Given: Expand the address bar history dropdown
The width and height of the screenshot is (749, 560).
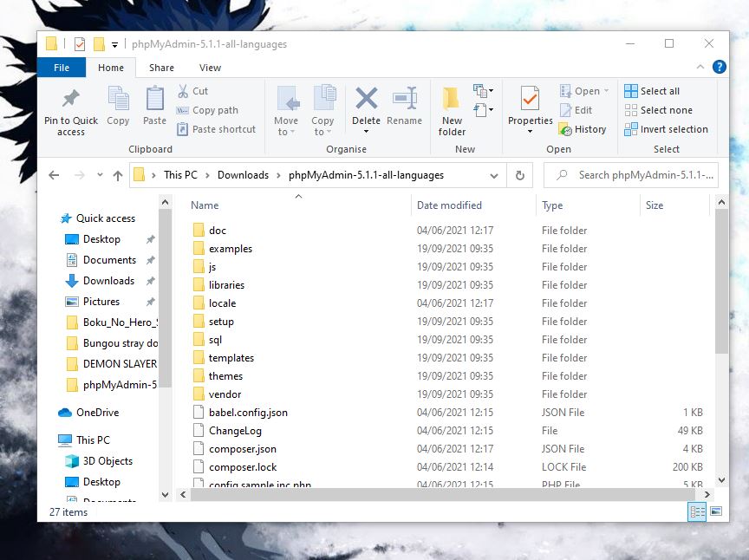Looking at the screenshot, I should [x=494, y=175].
